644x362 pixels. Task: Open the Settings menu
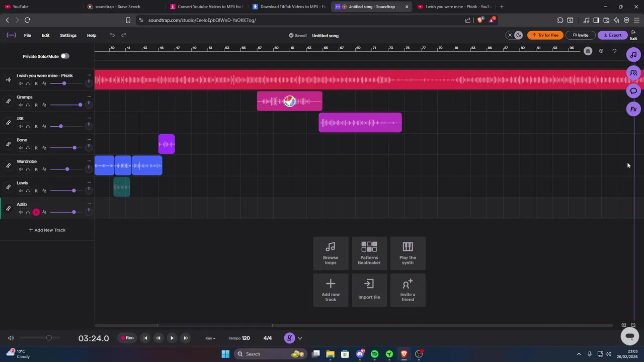[68, 35]
